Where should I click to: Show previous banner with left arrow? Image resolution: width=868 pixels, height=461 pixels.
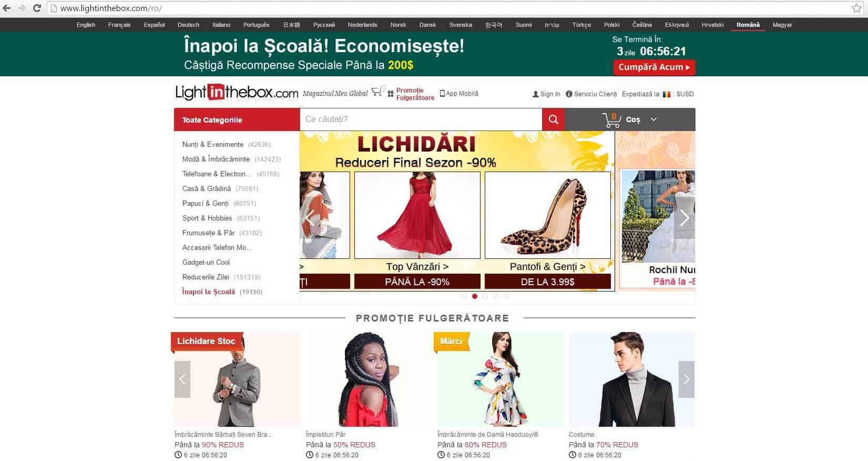[310, 218]
